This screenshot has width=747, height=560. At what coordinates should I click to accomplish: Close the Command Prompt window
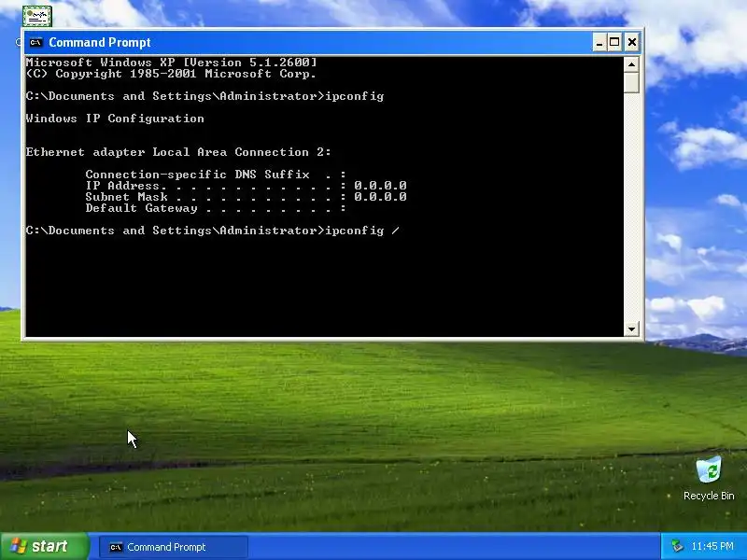(x=632, y=42)
